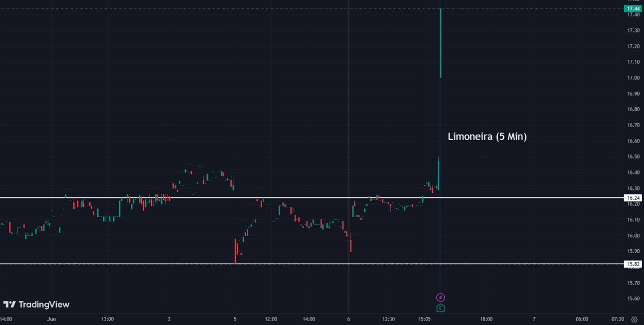The width and height of the screenshot is (644, 325).
Task: Select the horizontal line label 16.24
Action: pos(634,198)
